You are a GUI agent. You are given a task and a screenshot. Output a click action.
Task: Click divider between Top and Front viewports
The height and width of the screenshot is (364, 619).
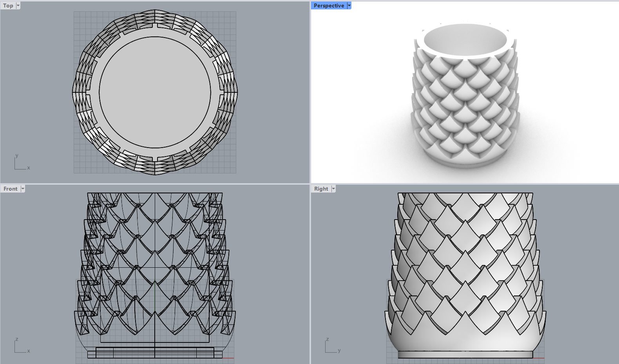(x=155, y=184)
